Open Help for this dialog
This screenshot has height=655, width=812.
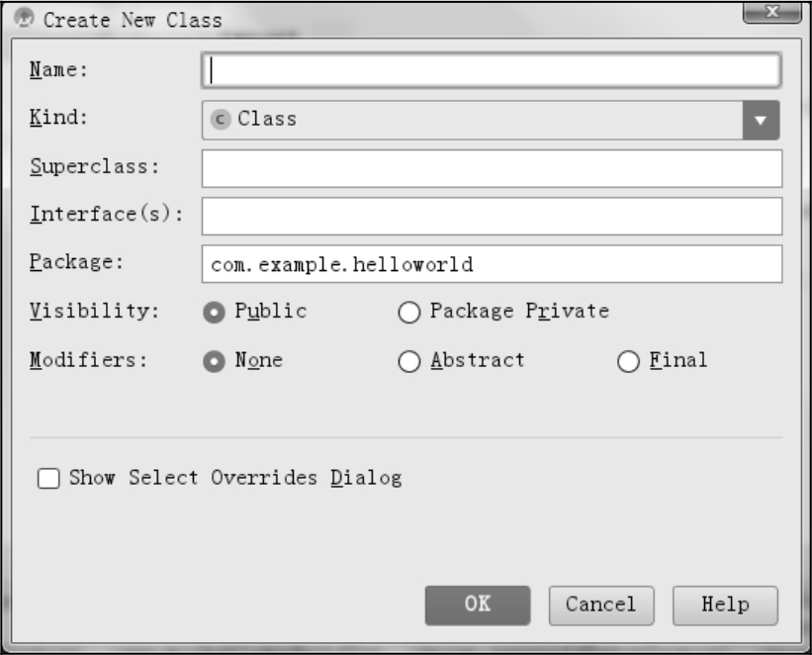click(x=725, y=605)
